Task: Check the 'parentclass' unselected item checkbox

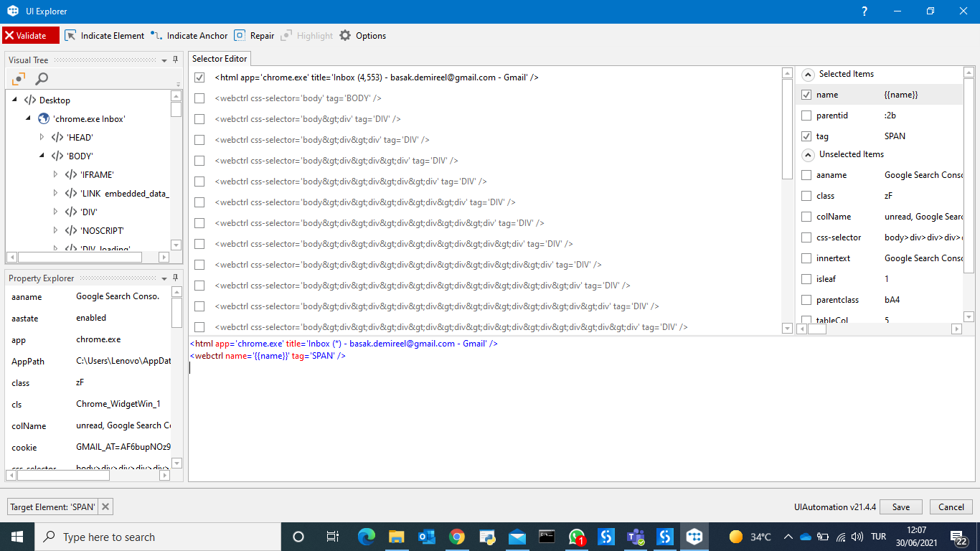Action: tap(806, 300)
